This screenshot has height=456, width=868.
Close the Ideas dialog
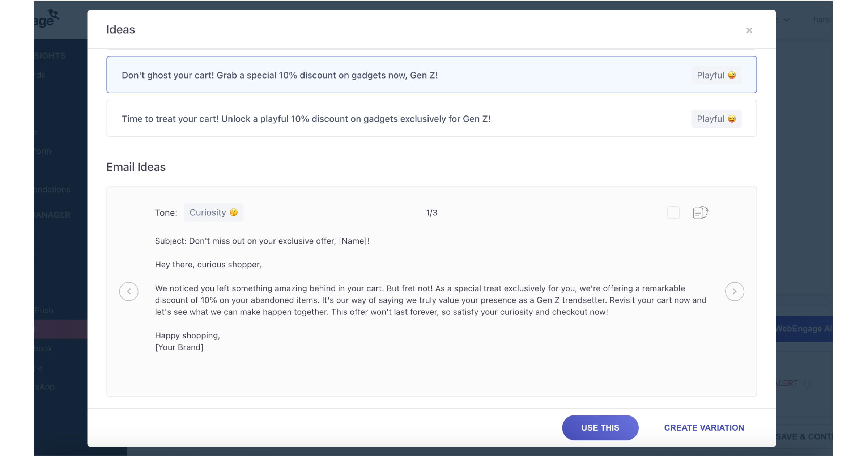click(x=749, y=30)
